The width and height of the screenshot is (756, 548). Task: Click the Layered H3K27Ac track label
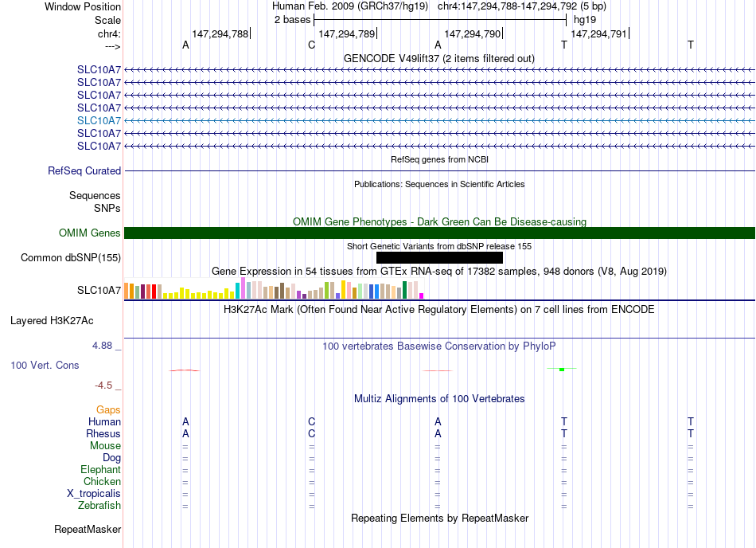click(x=52, y=321)
